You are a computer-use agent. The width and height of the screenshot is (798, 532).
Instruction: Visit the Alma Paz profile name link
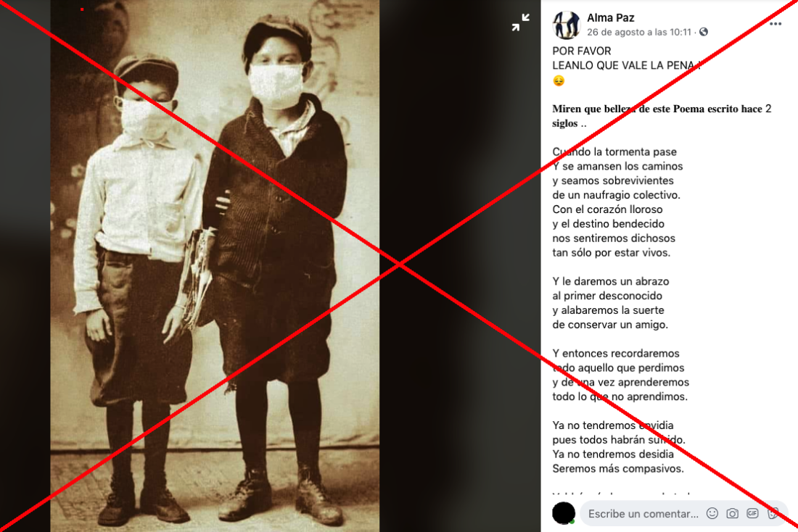[x=610, y=18]
